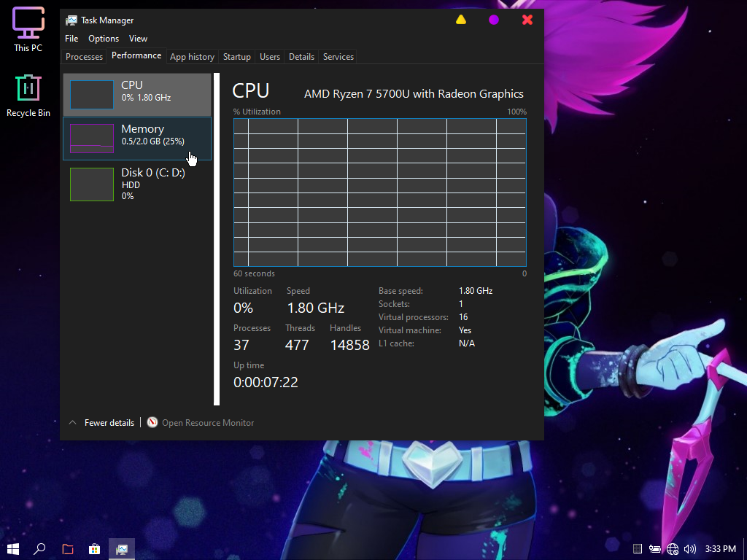The height and width of the screenshot is (560, 747).
Task: Minimize Task Manager with the yellow triangle
Action: pyautogui.click(x=461, y=20)
